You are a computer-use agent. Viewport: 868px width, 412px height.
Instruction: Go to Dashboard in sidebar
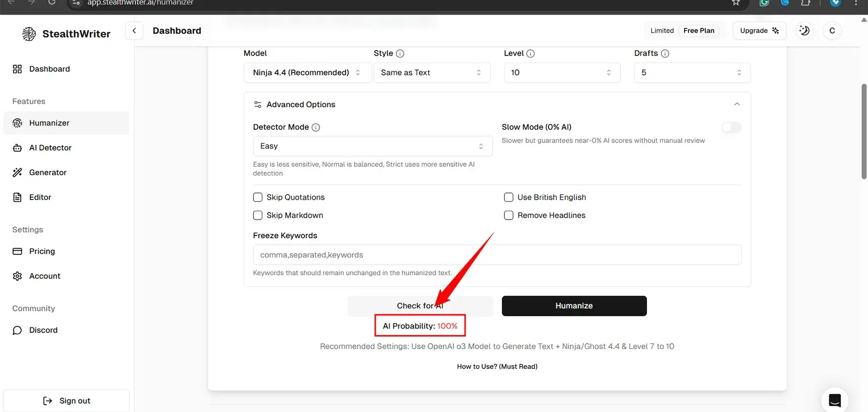tap(66, 69)
